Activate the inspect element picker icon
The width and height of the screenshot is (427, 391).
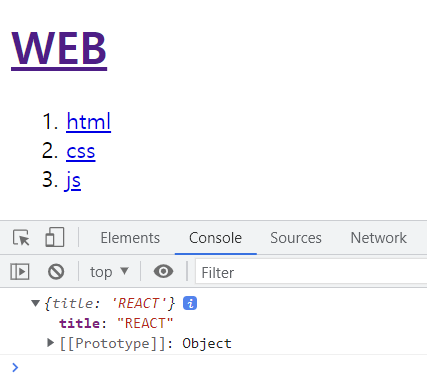point(21,238)
